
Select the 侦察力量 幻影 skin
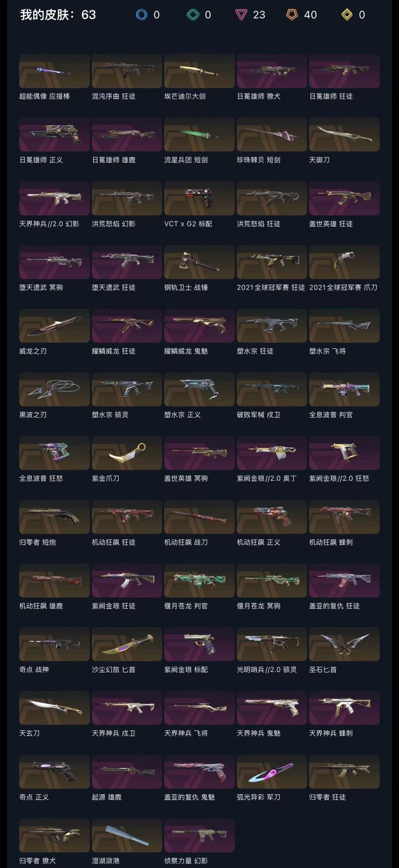199,835
